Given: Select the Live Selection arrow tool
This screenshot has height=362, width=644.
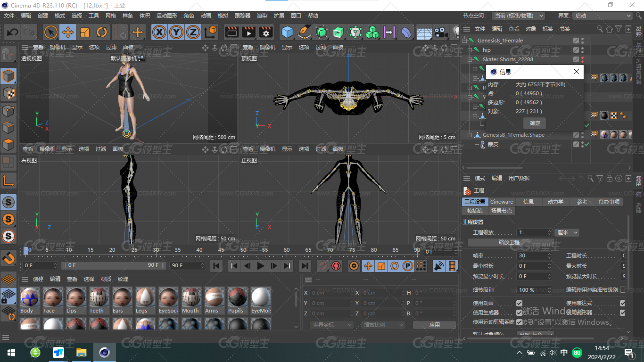Looking at the screenshot, I should pyautogui.click(x=51, y=32).
